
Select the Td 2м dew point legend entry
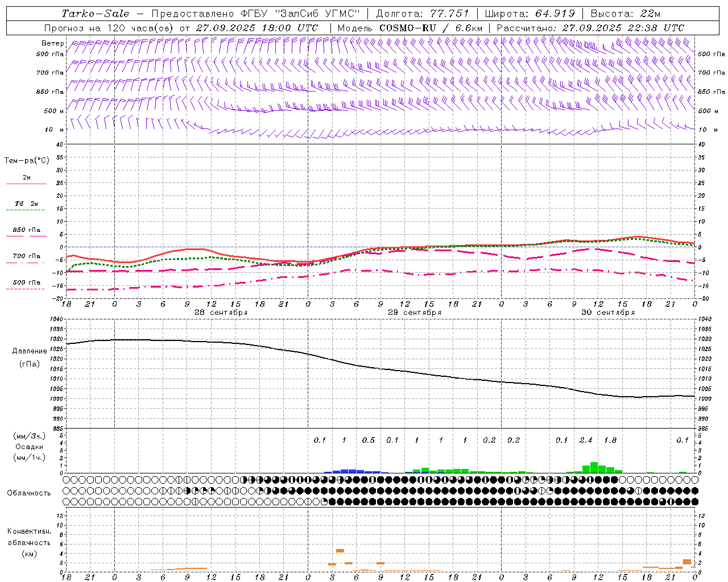click(26, 203)
